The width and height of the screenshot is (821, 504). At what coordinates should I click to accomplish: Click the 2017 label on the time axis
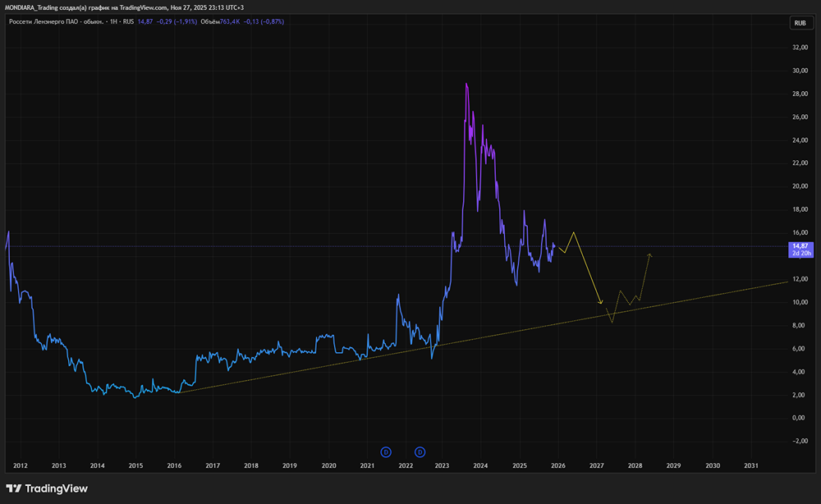[x=213, y=465]
